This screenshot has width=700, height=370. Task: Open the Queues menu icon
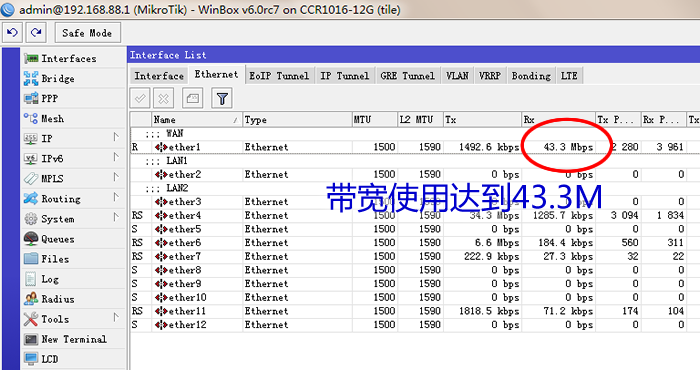31,239
